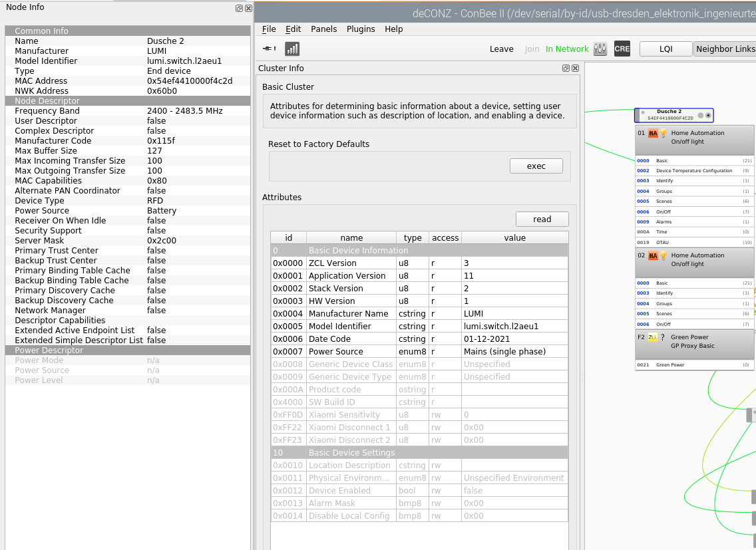The image size is (756, 550).
Task: Click the CRE toolbar icon
Action: 622,49
